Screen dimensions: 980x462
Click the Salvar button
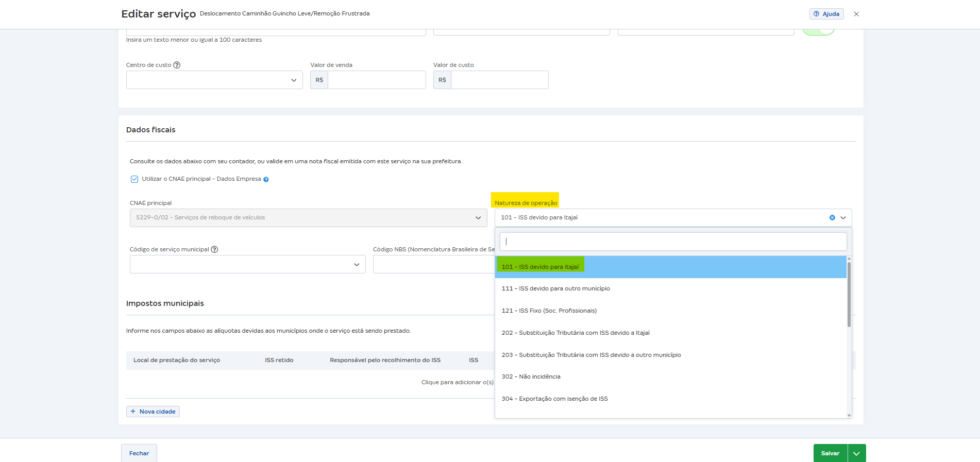click(x=830, y=453)
